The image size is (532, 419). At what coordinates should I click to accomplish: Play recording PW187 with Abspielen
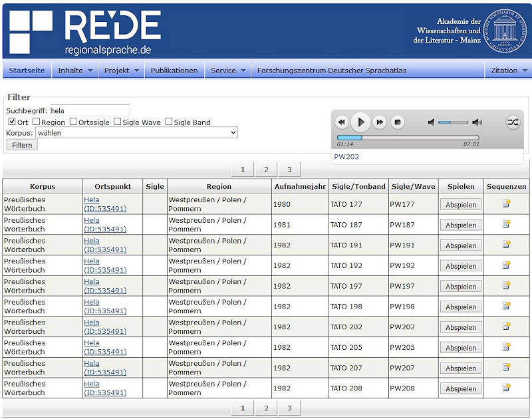pyautogui.click(x=461, y=225)
